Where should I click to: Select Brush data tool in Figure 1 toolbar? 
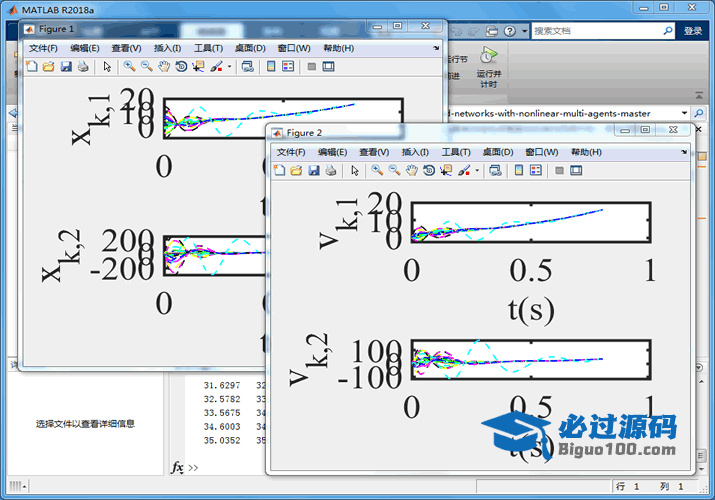click(x=216, y=67)
